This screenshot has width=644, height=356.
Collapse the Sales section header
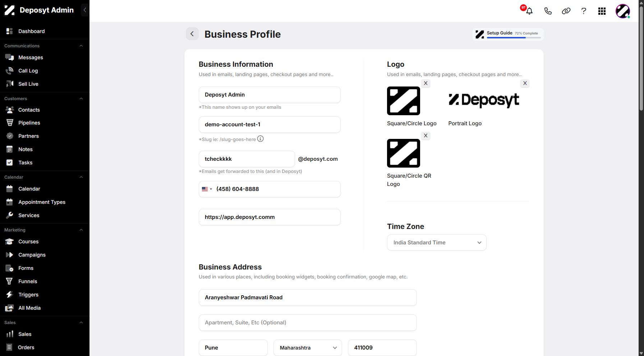click(x=81, y=323)
